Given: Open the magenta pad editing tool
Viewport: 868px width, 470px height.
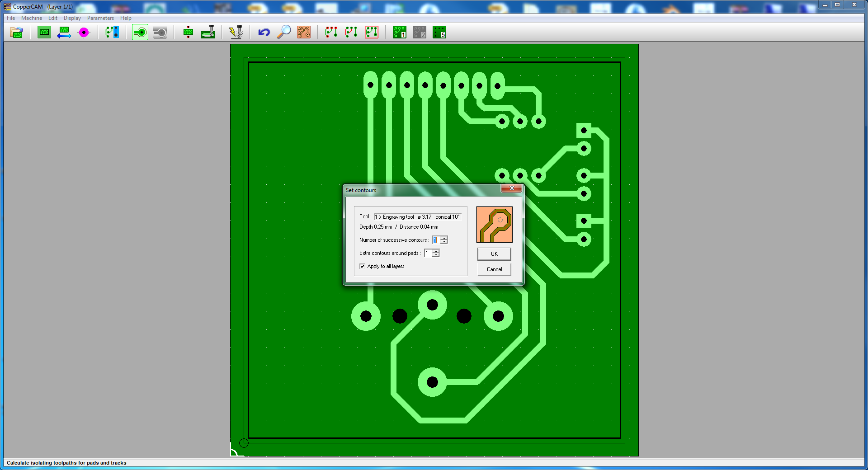Looking at the screenshot, I should point(84,32).
